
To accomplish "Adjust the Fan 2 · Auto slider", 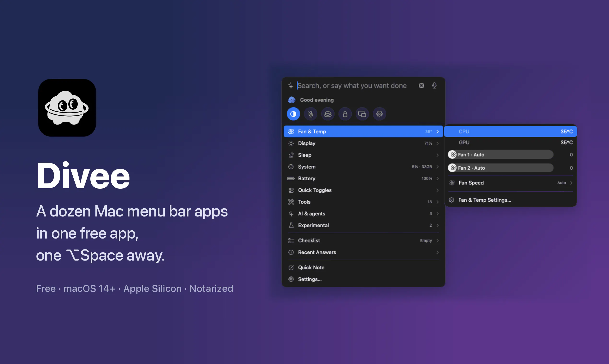I will (x=500, y=168).
